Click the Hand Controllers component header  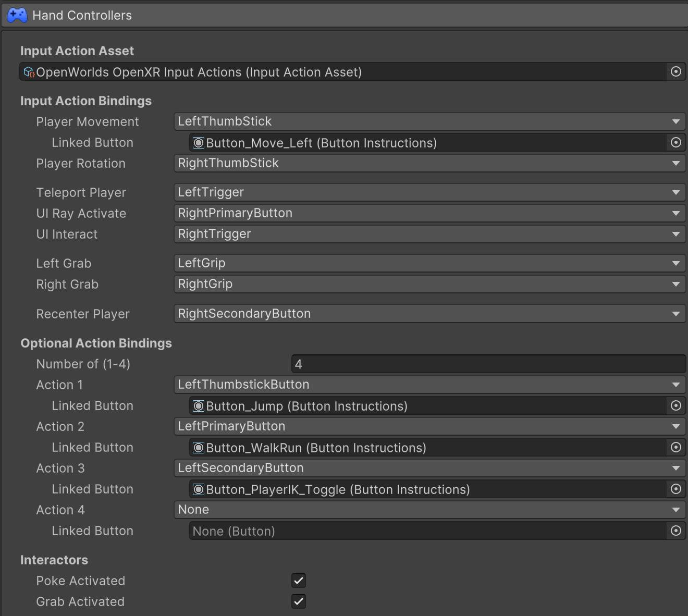tap(344, 15)
